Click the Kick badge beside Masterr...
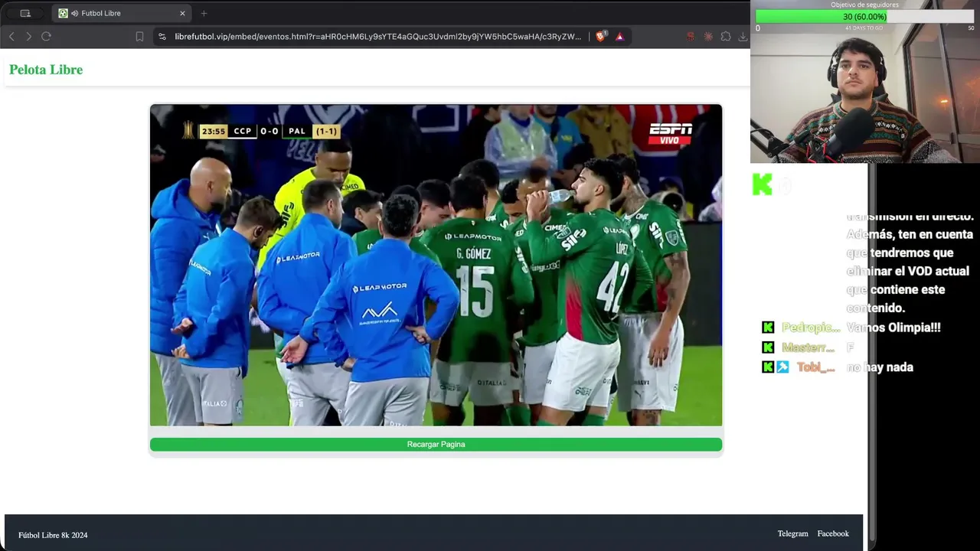The height and width of the screenshot is (551, 980). pyautogui.click(x=768, y=347)
